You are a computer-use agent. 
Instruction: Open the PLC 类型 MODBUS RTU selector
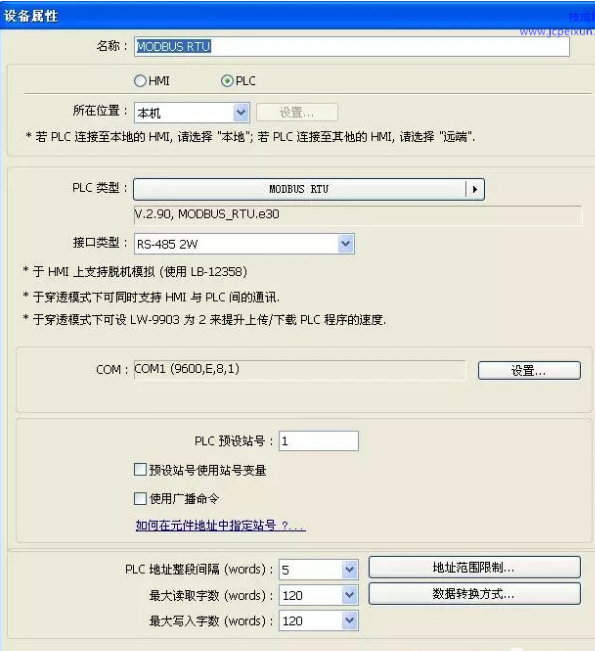click(x=309, y=189)
